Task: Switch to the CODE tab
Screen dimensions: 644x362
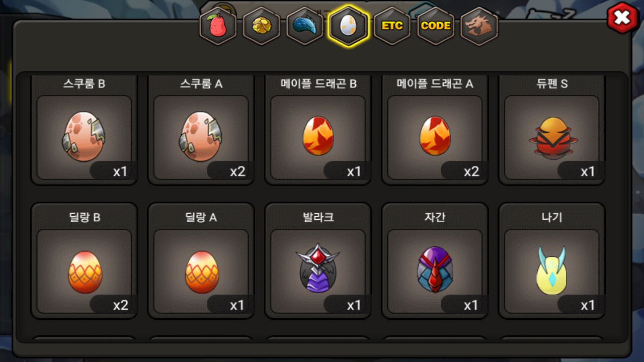Action: click(436, 26)
